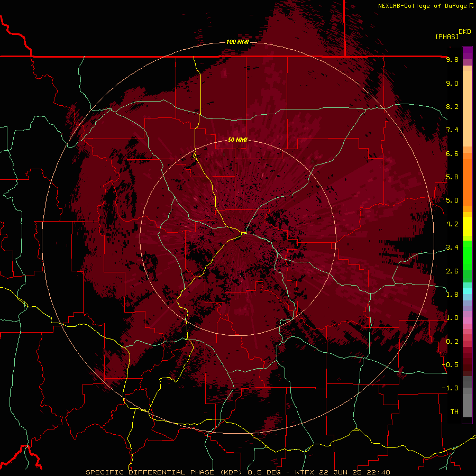Click the 8.2 value on the color scale
Image resolution: width=476 pixels, height=476 pixels.
[x=452, y=106]
